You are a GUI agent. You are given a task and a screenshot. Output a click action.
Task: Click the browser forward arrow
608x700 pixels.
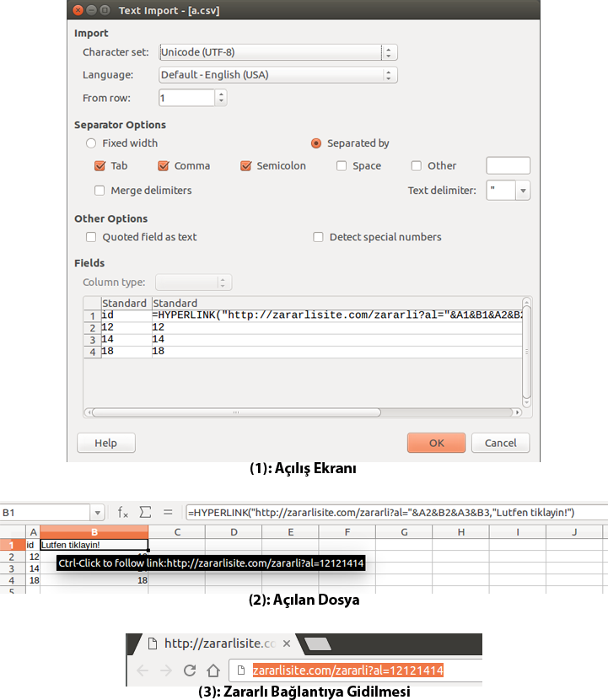[166, 670]
